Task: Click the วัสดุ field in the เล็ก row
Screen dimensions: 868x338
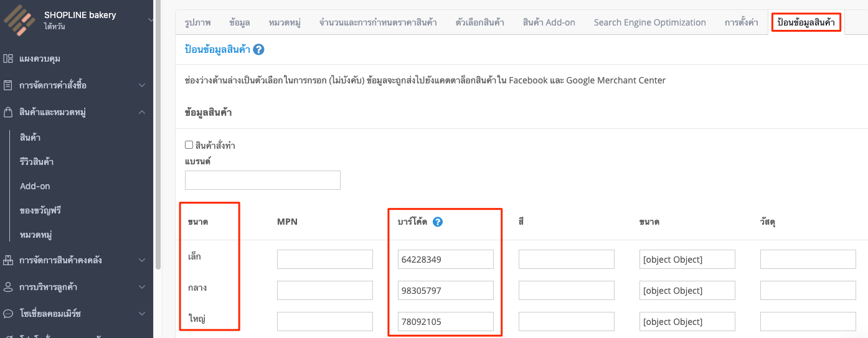Action: (x=808, y=260)
